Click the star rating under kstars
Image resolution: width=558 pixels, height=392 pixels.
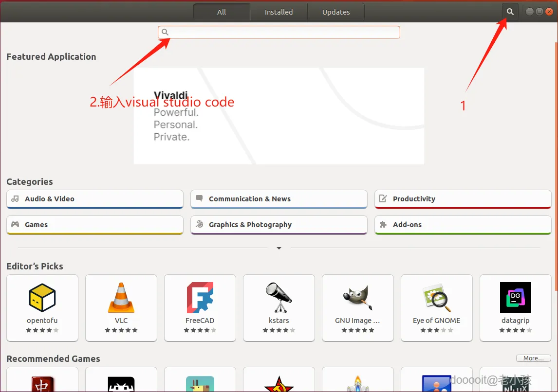click(279, 330)
